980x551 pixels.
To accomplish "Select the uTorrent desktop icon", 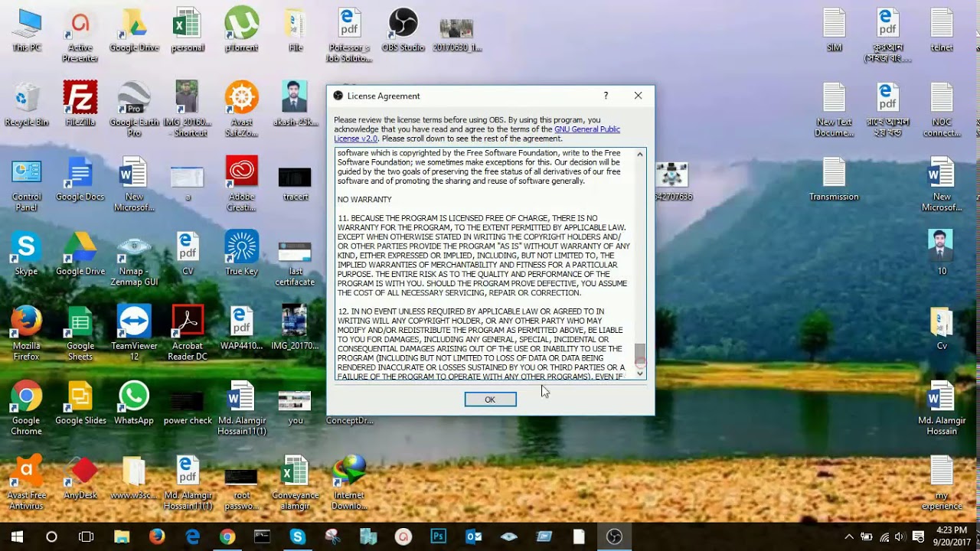I will coord(241,31).
